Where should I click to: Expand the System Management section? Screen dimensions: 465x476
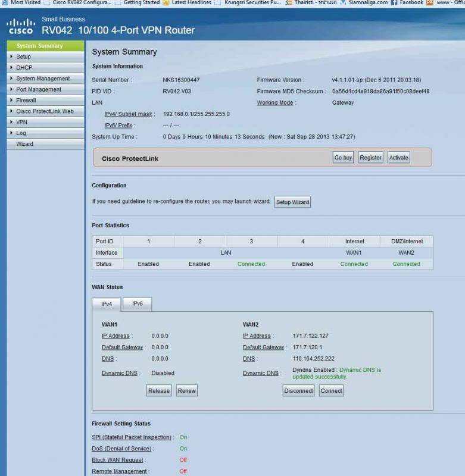(x=43, y=79)
